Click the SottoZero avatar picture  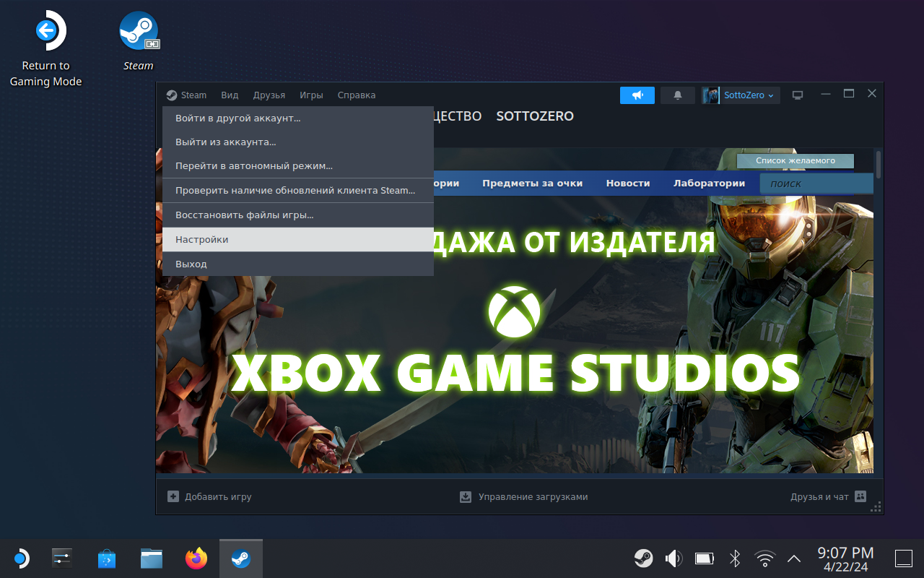(712, 95)
